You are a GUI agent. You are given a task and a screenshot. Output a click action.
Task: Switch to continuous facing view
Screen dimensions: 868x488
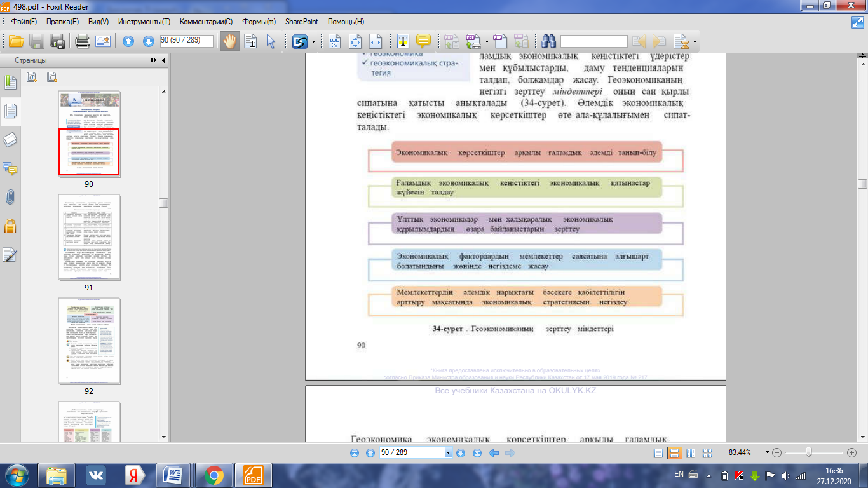(707, 453)
